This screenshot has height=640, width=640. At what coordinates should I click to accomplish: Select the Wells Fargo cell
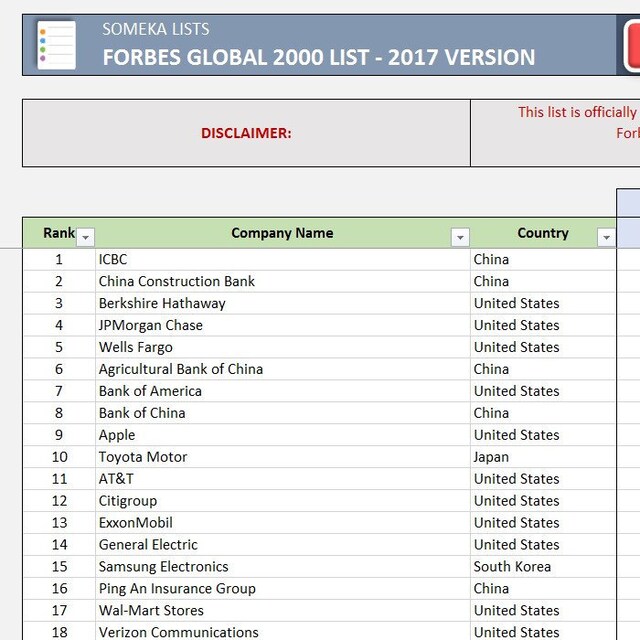click(x=282, y=347)
